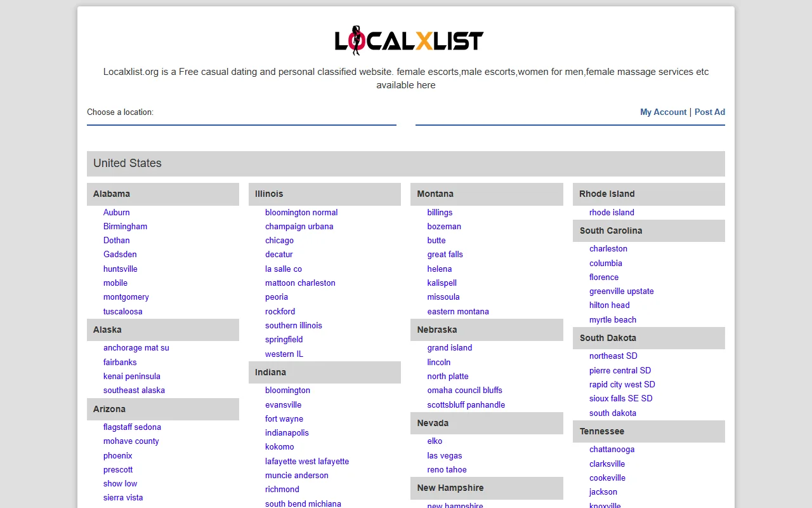The width and height of the screenshot is (812, 508).
Task: Select las vegas under Nevada
Action: click(x=445, y=455)
